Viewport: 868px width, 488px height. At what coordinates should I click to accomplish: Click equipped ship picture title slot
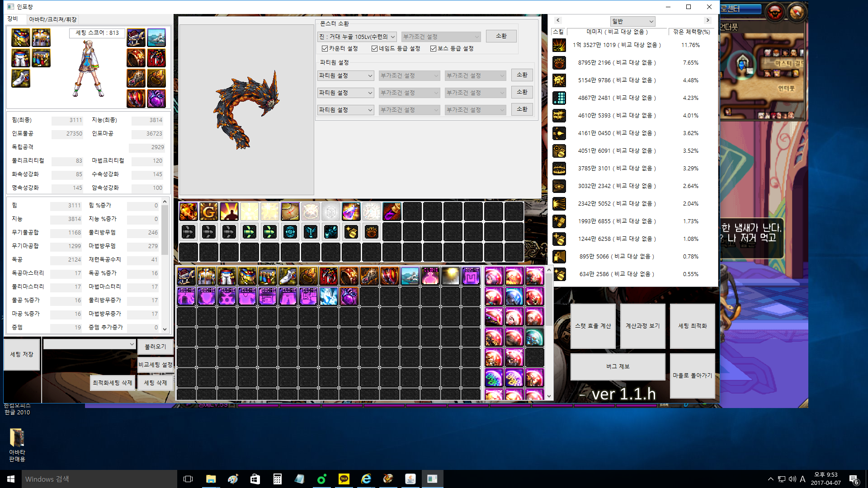tap(156, 38)
